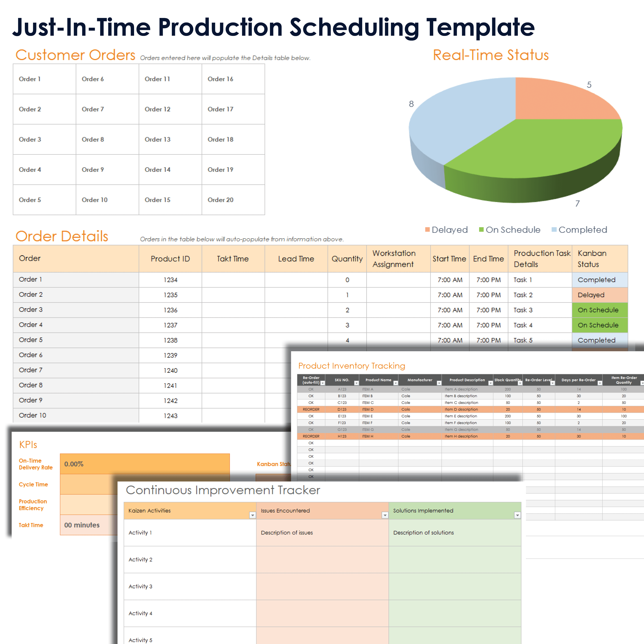This screenshot has height=644, width=644.
Task: Select the Activity 1 Kaizen cell
Action: (x=190, y=533)
